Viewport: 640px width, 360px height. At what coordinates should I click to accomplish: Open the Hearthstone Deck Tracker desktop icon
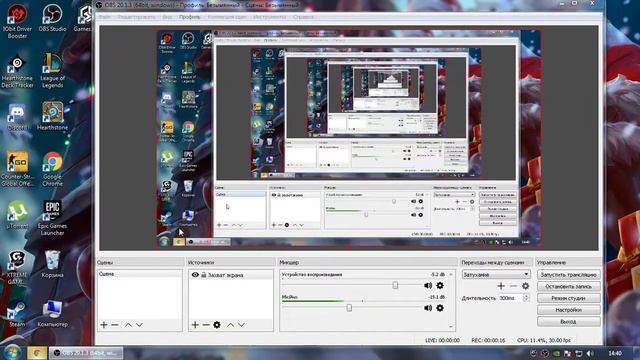click(17, 72)
